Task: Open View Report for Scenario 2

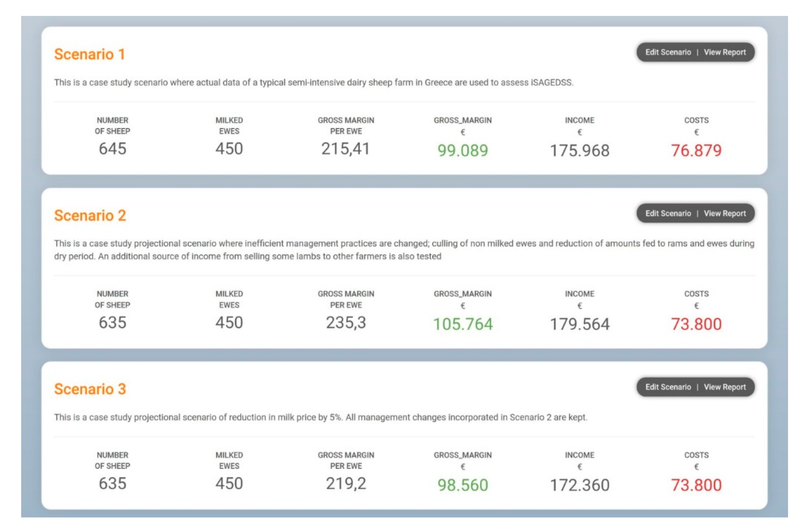Action: (725, 213)
